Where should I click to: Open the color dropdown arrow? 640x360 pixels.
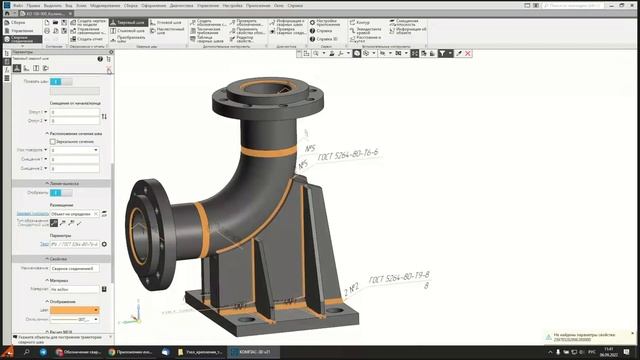pos(96,310)
